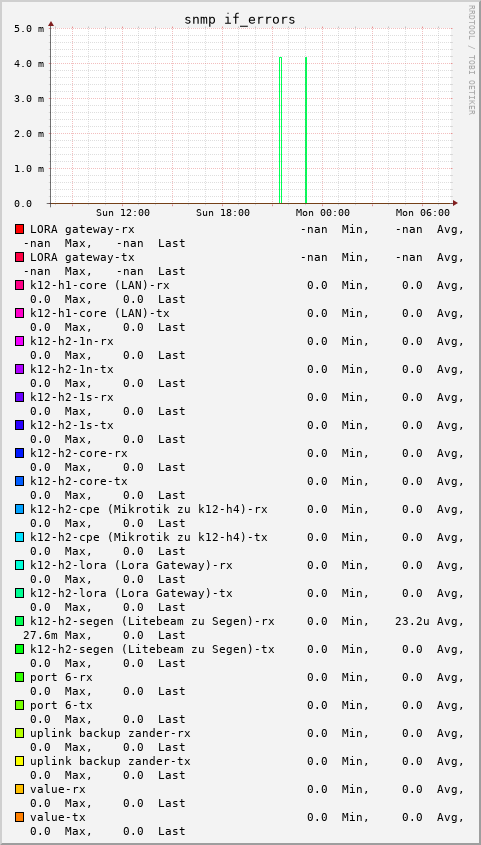481x845 pixels.
Task: Select the k12-h2-core-rx legend swatch
Action: [x=20, y=453]
